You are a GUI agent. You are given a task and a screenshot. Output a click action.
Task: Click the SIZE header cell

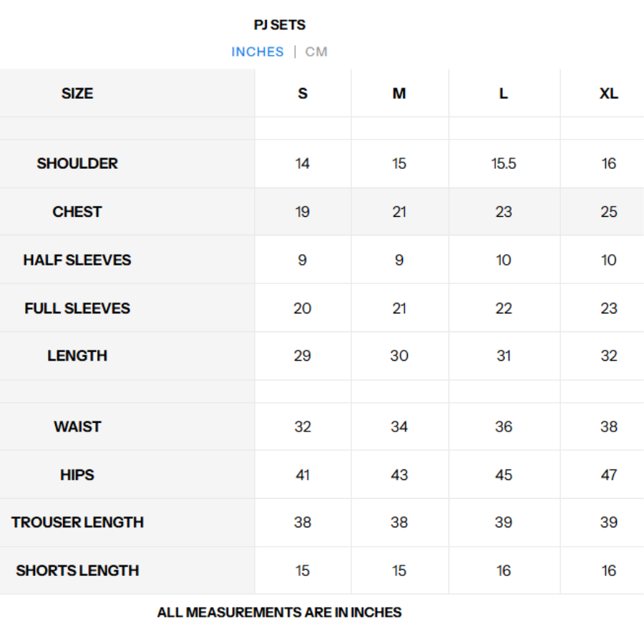click(x=77, y=94)
